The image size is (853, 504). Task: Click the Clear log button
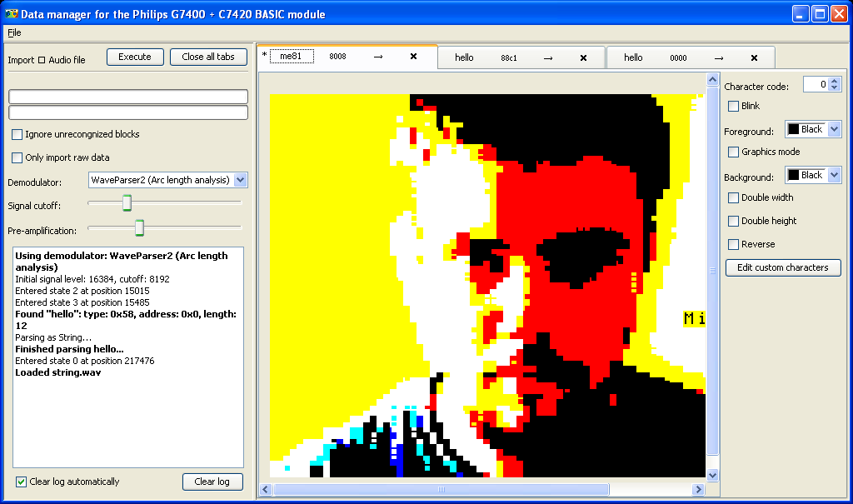[212, 482]
